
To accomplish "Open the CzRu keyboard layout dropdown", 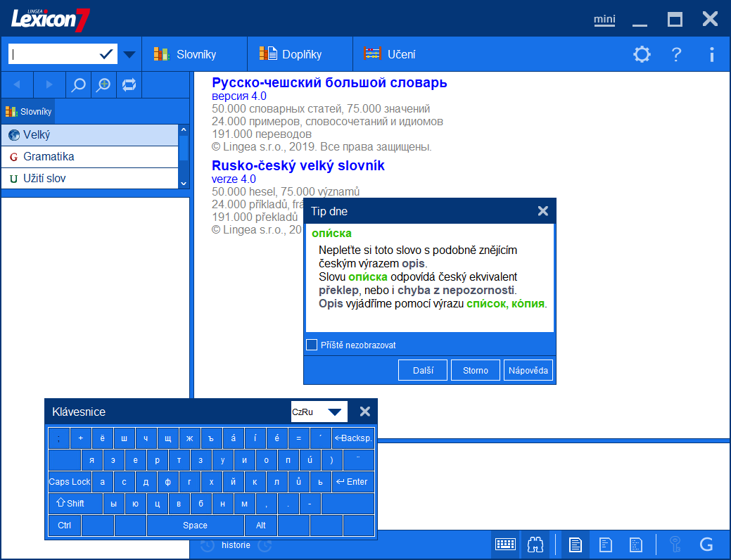I will pyautogui.click(x=319, y=411).
